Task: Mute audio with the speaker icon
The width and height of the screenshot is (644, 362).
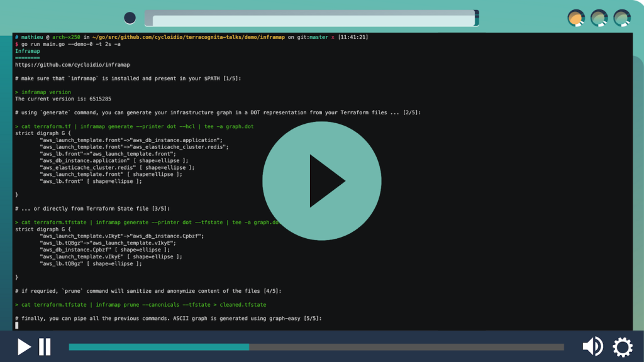Action: [x=592, y=347]
